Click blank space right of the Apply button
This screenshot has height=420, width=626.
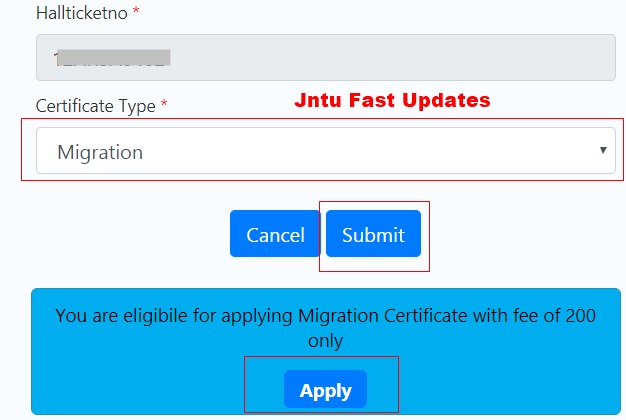pos(500,389)
